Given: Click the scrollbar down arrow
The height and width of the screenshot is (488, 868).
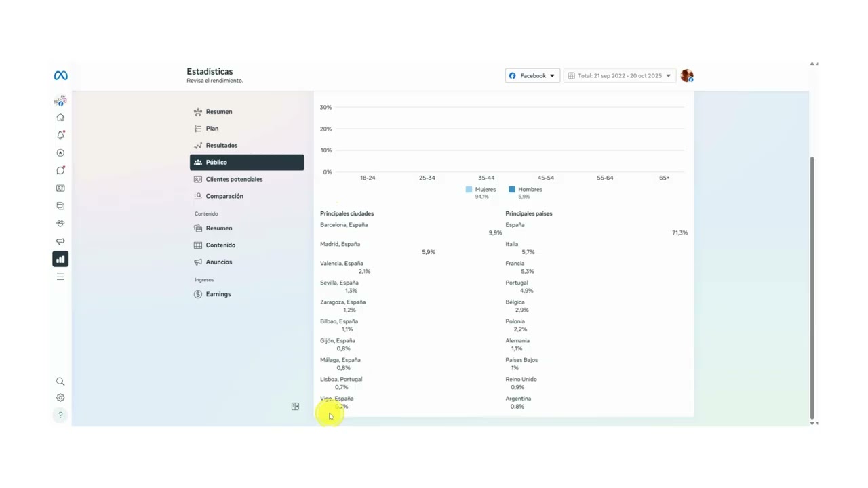Looking at the screenshot, I should [812, 423].
